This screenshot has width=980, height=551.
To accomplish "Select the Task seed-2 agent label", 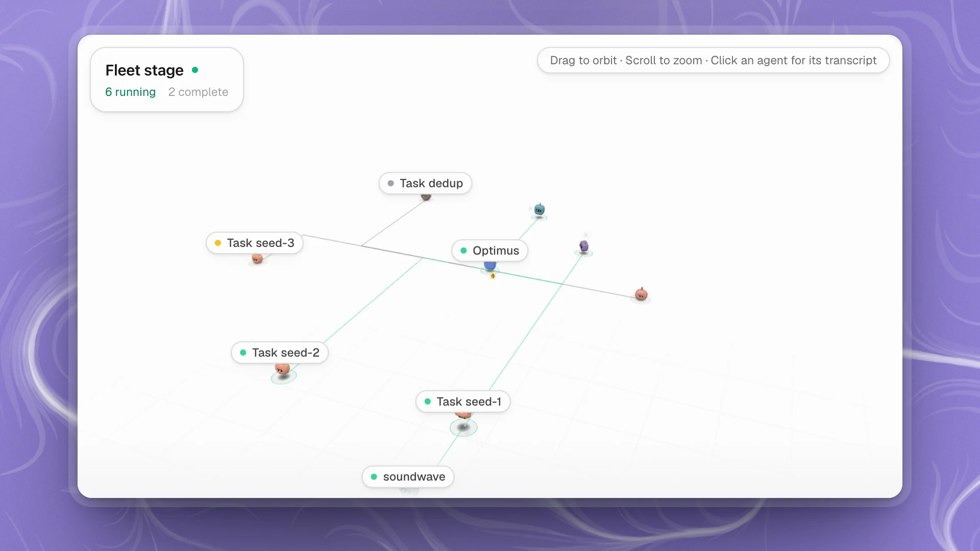I will pyautogui.click(x=280, y=353).
